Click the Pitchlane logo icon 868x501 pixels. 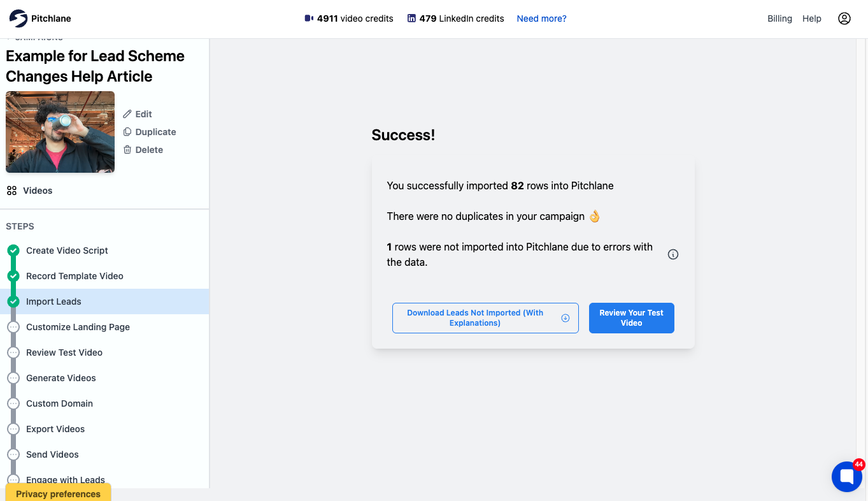18,18
